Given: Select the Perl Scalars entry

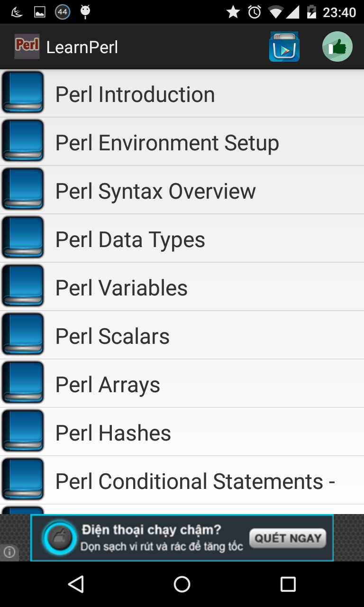Looking at the screenshot, I should pyautogui.click(x=182, y=335).
